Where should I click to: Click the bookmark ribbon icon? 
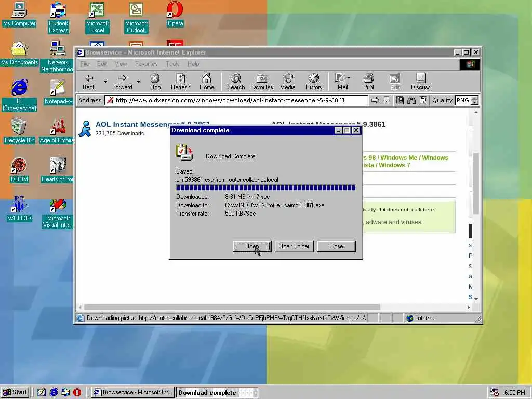387,100
